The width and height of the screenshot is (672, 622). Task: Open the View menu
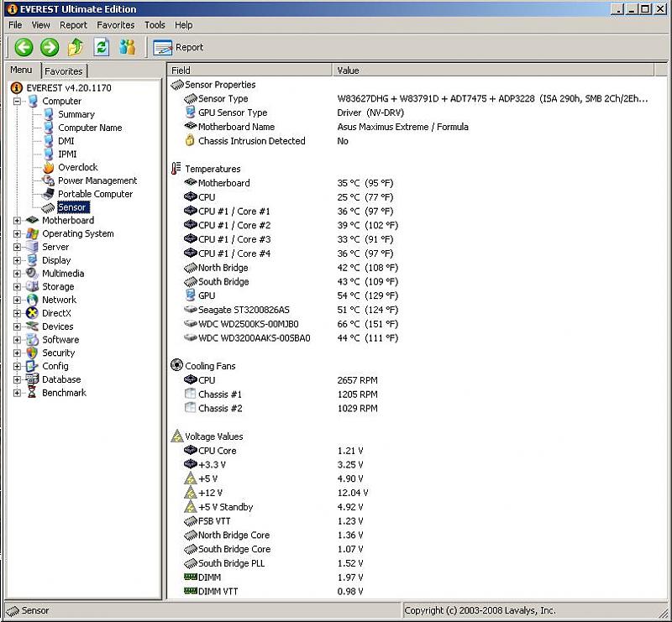[40, 25]
